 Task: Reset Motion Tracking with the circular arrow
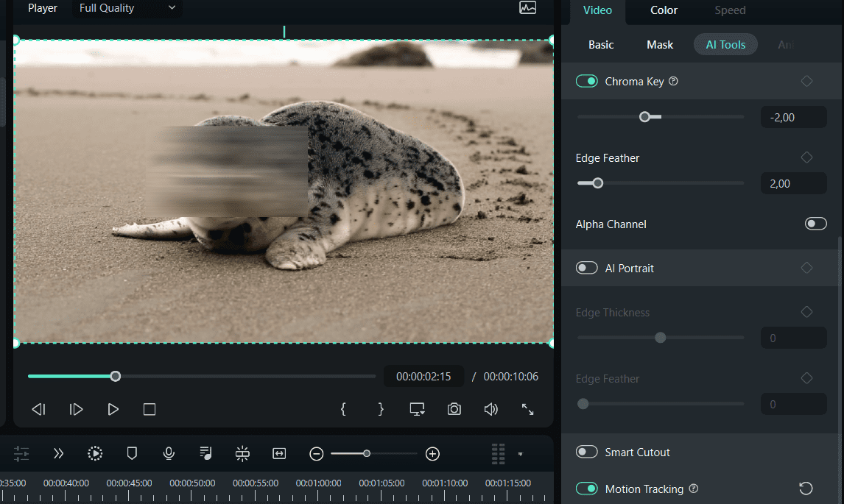tap(807, 488)
